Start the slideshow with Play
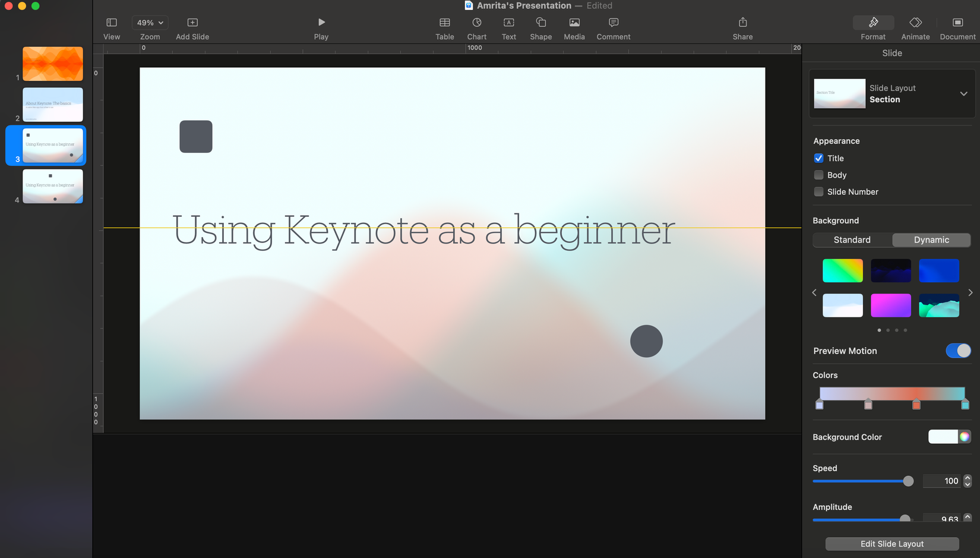 [x=321, y=23]
